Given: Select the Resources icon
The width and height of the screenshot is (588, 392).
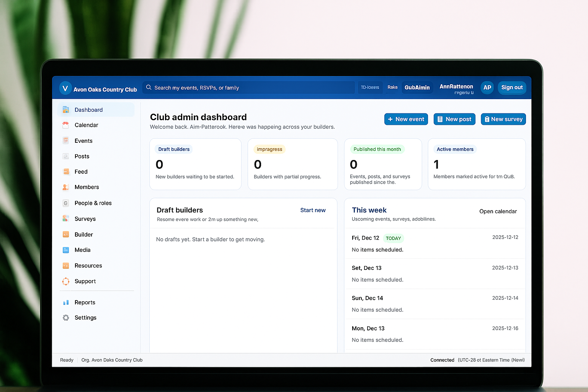Looking at the screenshot, I should [65, 265].
